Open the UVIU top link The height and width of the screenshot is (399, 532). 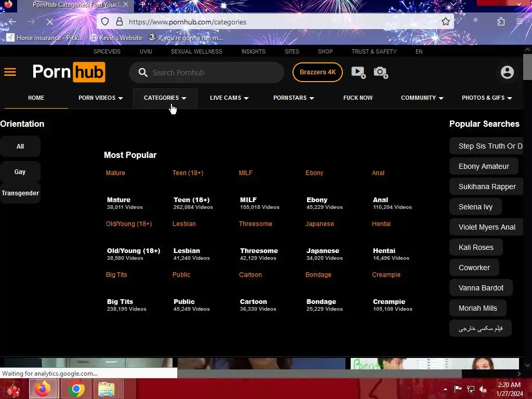(146, 51)
